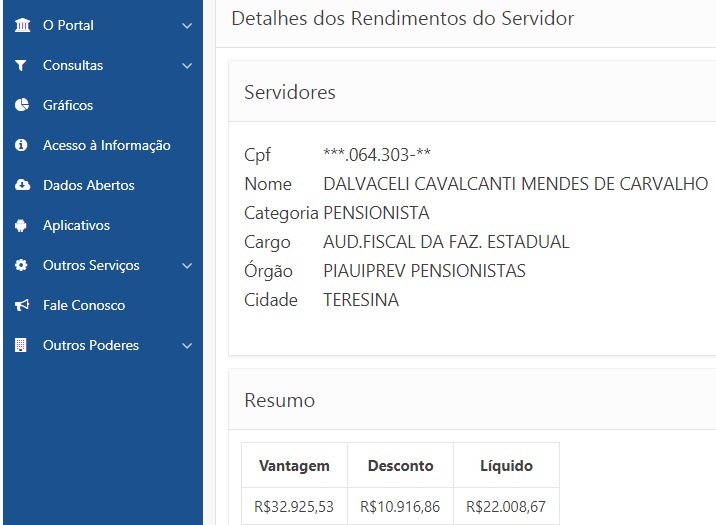Screen dimensions: 716x525
Task: Click the Cidade value TERESINA
Action: point(361,300)
